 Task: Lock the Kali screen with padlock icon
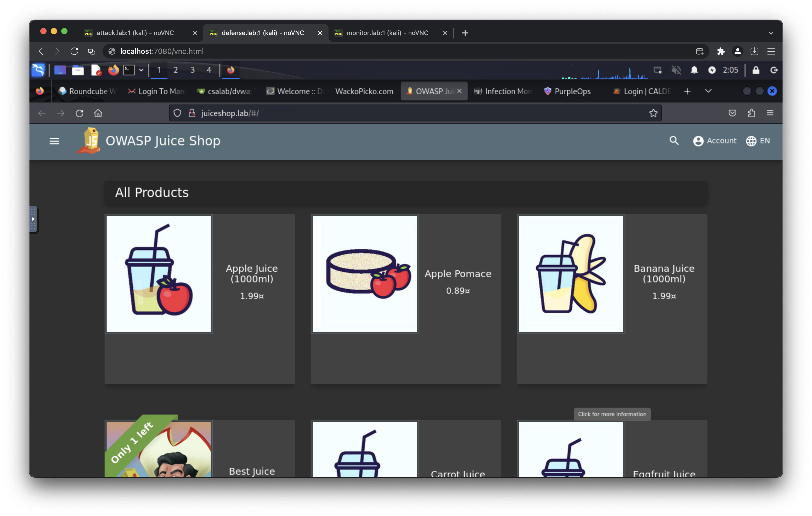click(756, 70)
